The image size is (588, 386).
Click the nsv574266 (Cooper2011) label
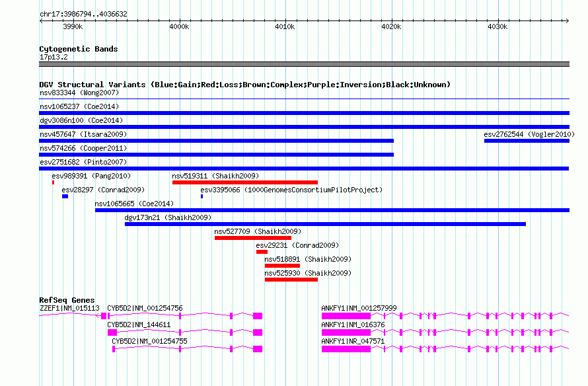[x=83, y=148]
